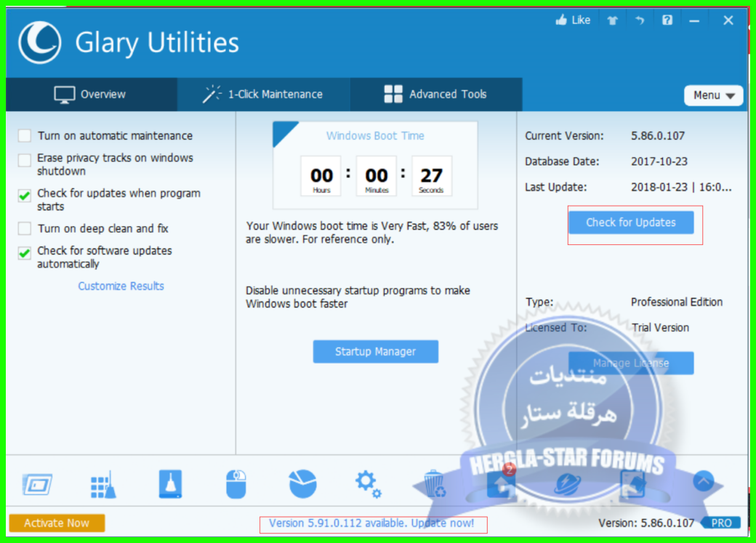
Task: Open the software update icon with badge 2
Action: (502, 482)
